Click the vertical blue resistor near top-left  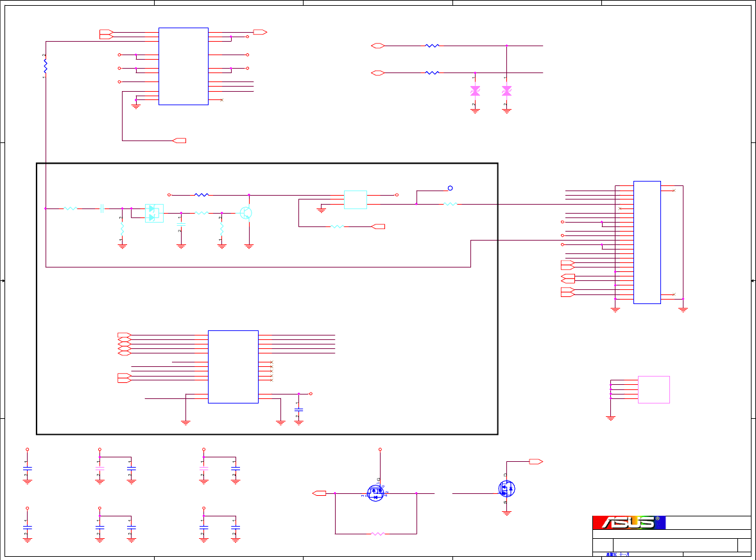click(46, 66)
